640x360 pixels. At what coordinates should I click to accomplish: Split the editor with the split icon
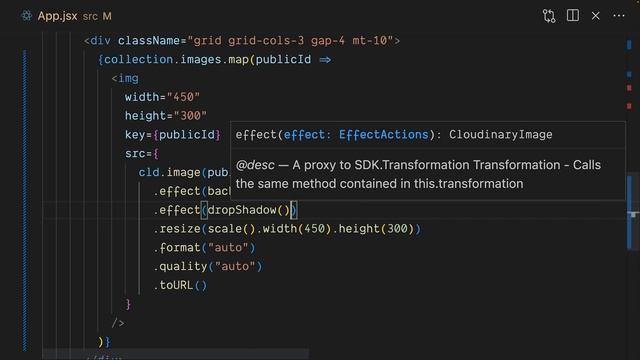point(573,16)
